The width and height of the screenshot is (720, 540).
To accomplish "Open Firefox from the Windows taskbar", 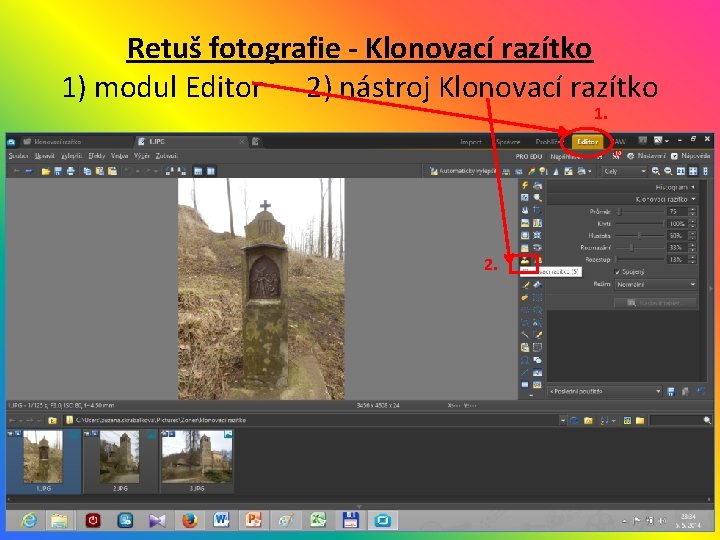I will [x=190, y=520].
